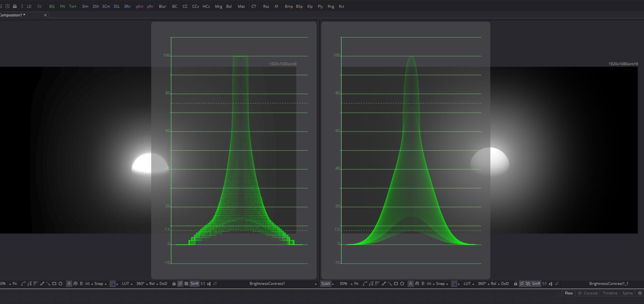Open channel dropdown arrow in left viewer
The height and width of the screenshot is (304, 644).
click(117, 284)
